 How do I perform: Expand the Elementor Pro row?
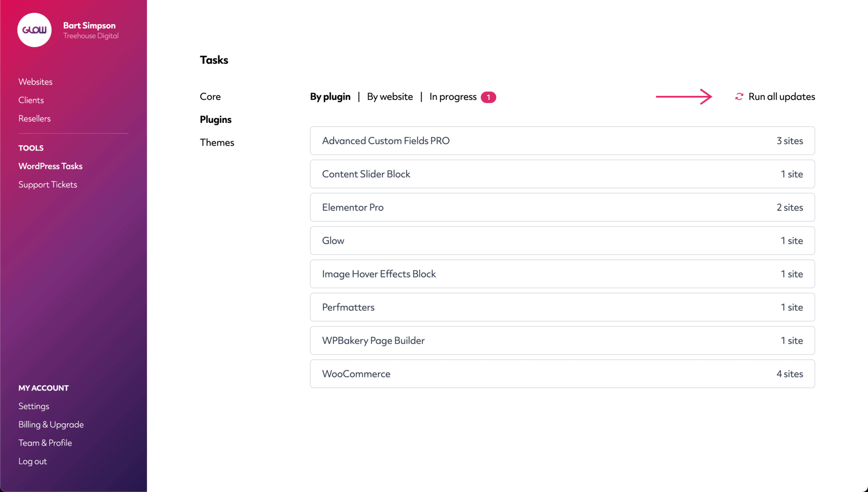(x=562, y=208)
